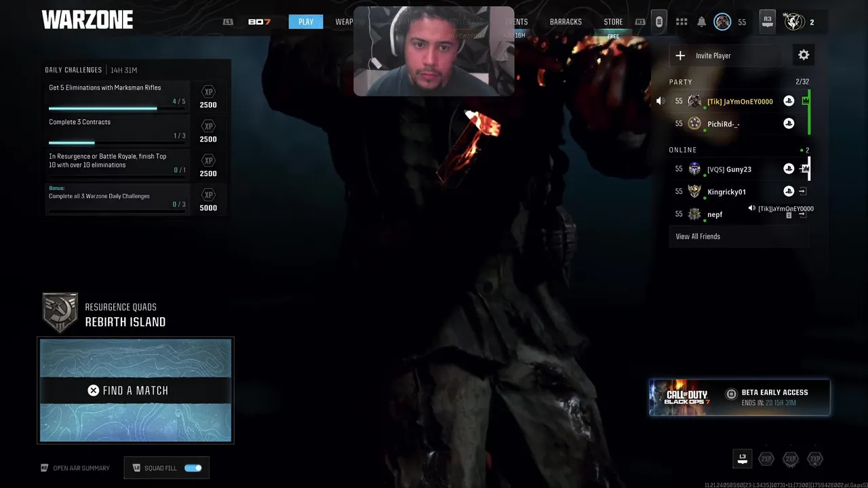Click the Invite Player plus icon
The width and height of the screenshot is (868, 488).
click(680, 56)
